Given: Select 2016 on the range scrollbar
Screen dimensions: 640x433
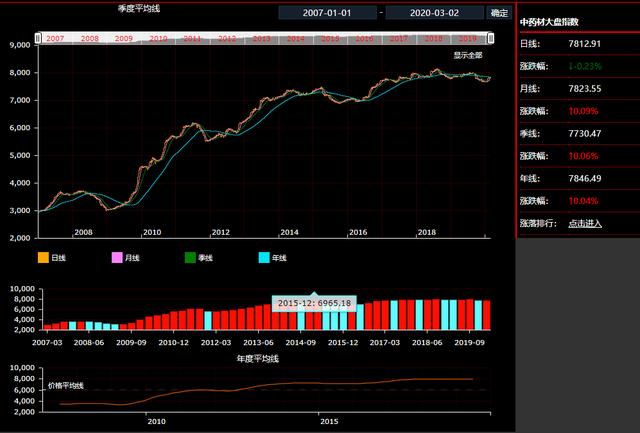Looking at the screenshot, I should pos(364,38).
